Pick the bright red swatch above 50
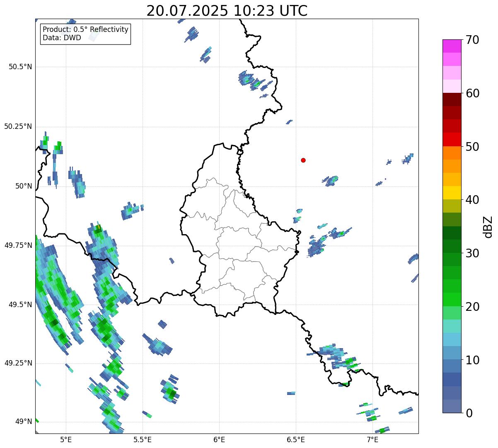 coord(452,139)
